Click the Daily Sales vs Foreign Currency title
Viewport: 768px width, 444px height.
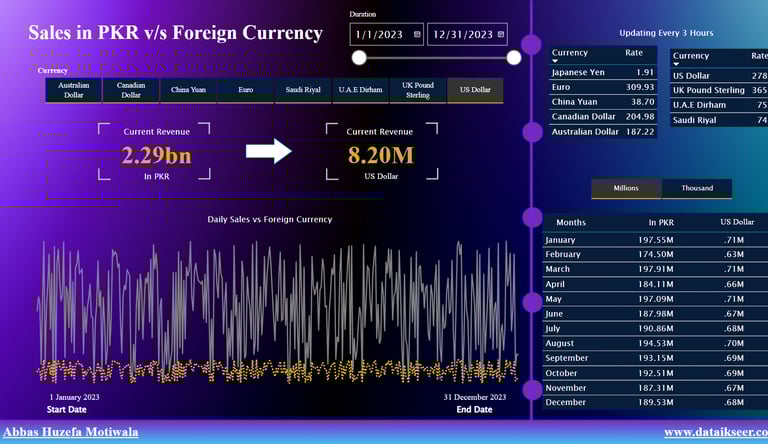point(270,220)
